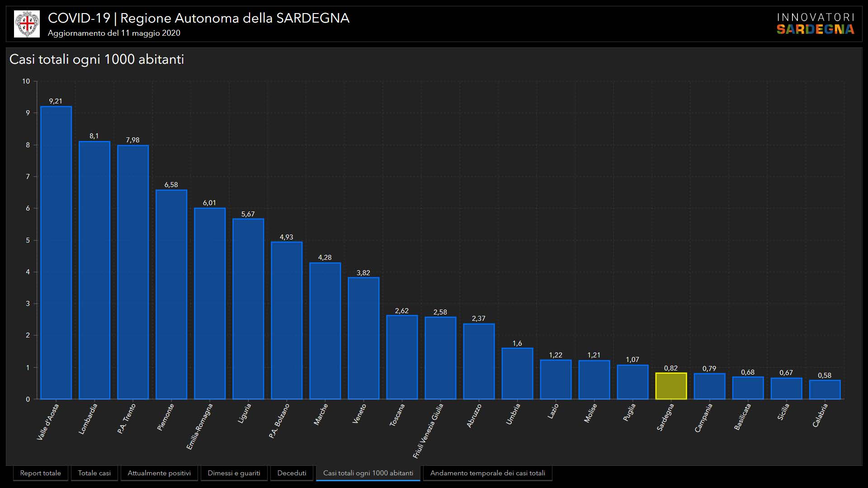Click the Calabria bar at chart end
This screenshot has height=488, width=868.
[x=825, y=390]
